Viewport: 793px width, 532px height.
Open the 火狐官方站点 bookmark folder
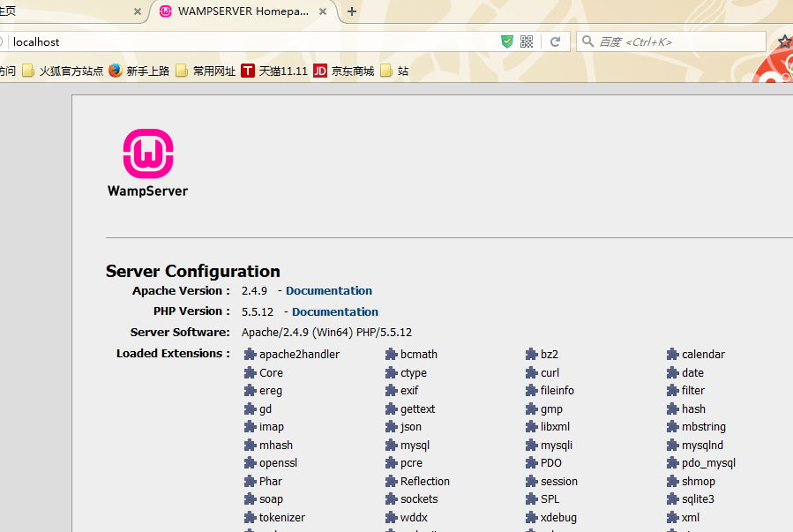coord(63,71)
